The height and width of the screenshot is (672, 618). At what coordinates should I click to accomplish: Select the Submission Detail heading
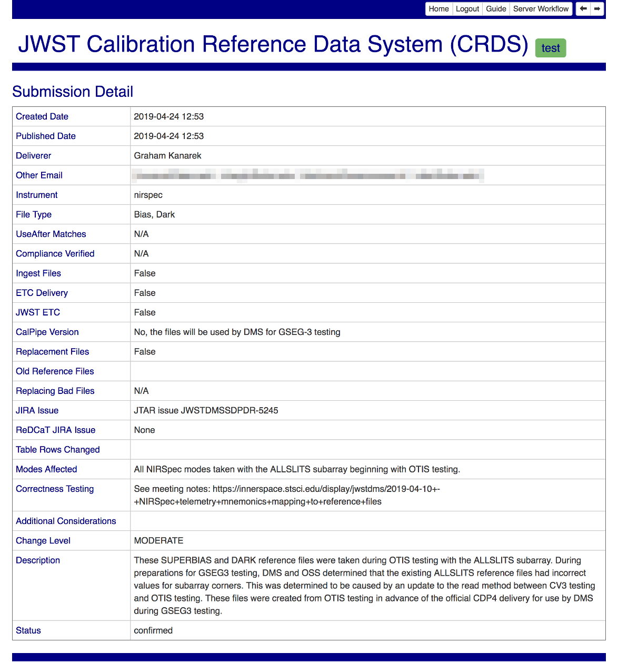pos(73,92)
